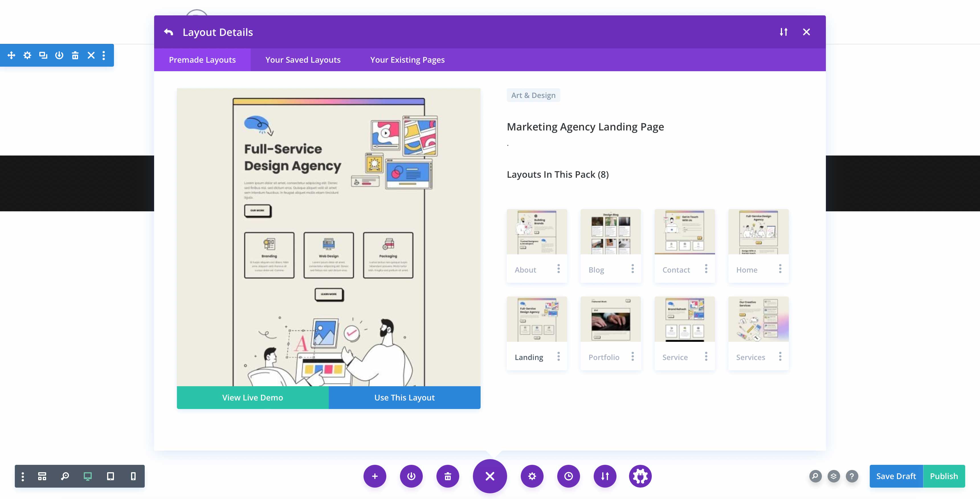Switch to tablet responsive preview

tap(110, 476)
